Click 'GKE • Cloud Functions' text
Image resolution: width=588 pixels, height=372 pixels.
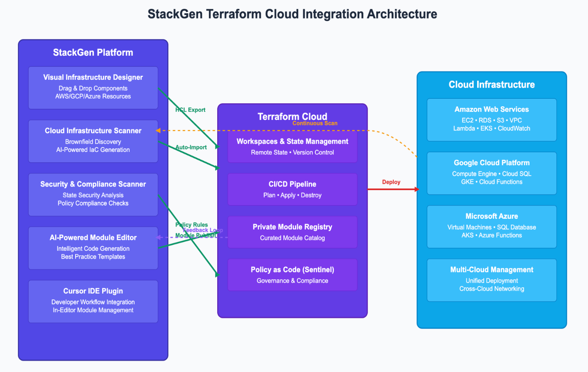pos(492,182)
